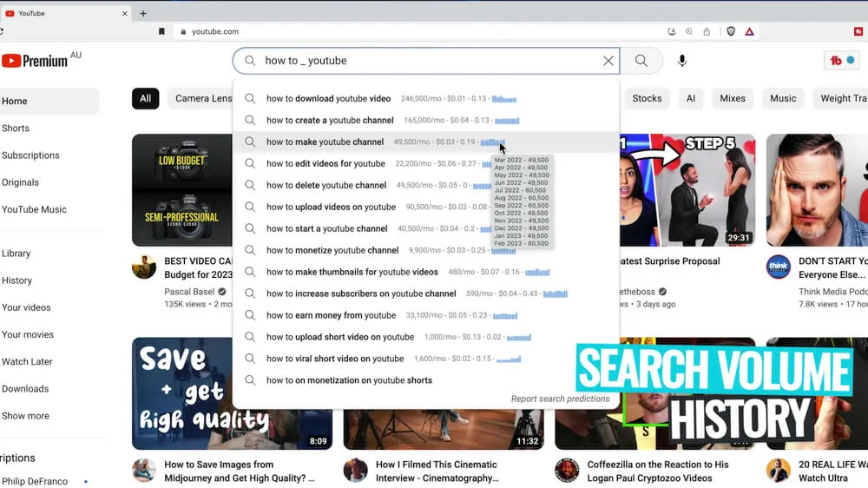Choose suggestion "how to start a youtube channel"
This screenshot has width=868, height=488.
(326, 229)
